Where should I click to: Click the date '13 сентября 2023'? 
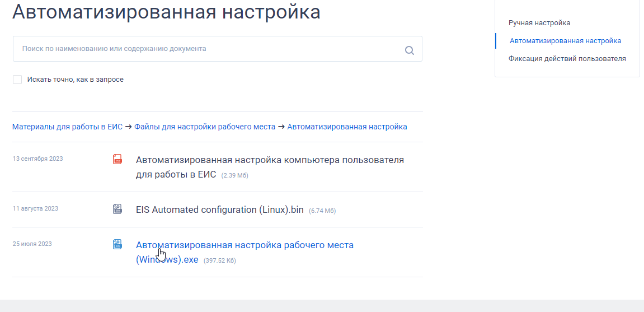(37, 159)
